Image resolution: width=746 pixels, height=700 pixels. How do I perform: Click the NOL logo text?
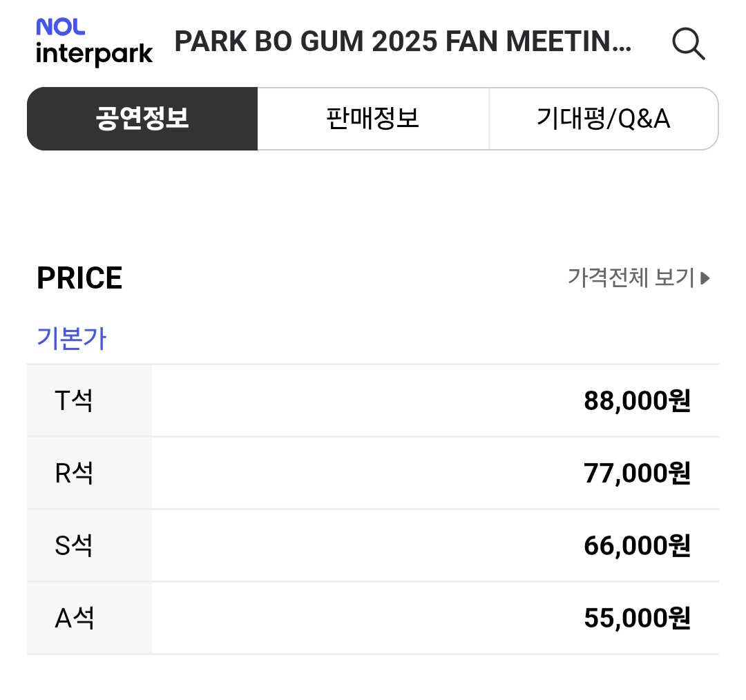tap(61, 27)
